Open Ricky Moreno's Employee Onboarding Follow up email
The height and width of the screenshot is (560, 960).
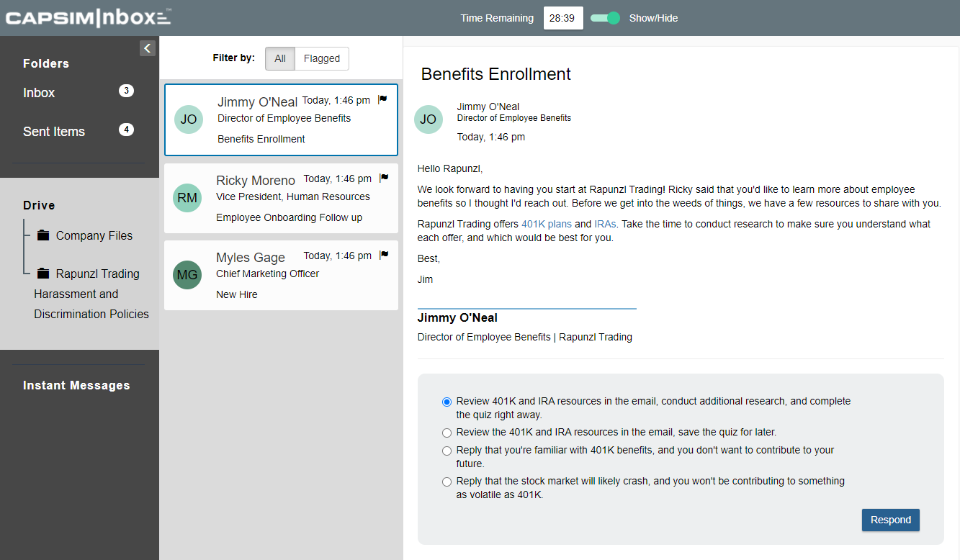(281, 198)
